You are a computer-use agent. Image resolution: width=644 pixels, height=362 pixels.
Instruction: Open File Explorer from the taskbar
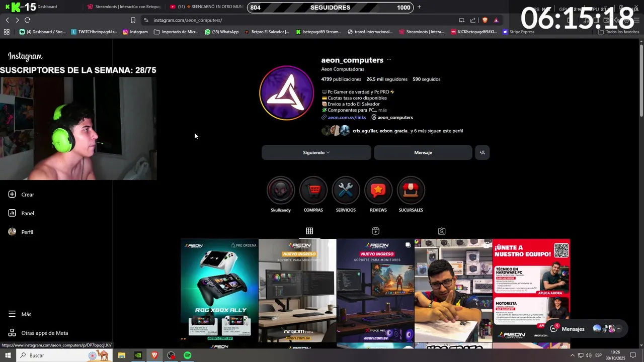coord(121,355)
